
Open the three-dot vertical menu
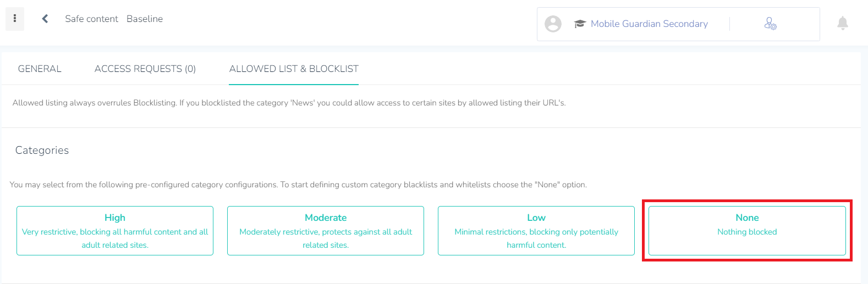(x=15, y=19)
